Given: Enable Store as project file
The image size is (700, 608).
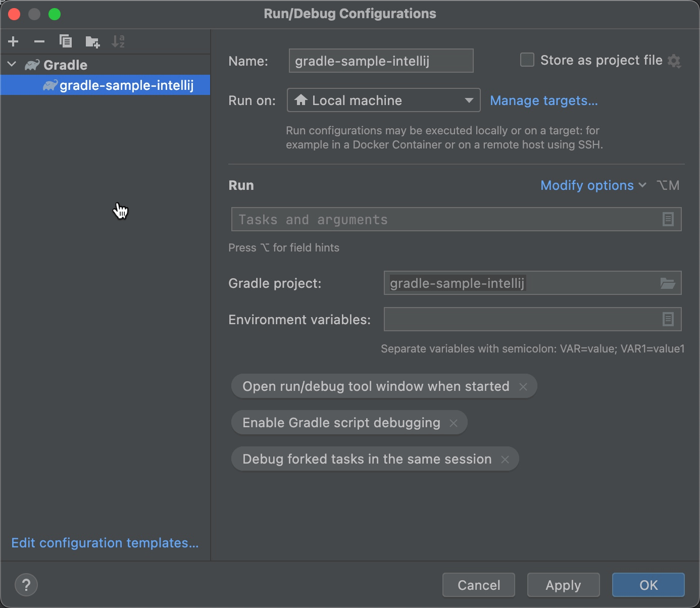Looking at the screenshot, I should click(527, 60).
